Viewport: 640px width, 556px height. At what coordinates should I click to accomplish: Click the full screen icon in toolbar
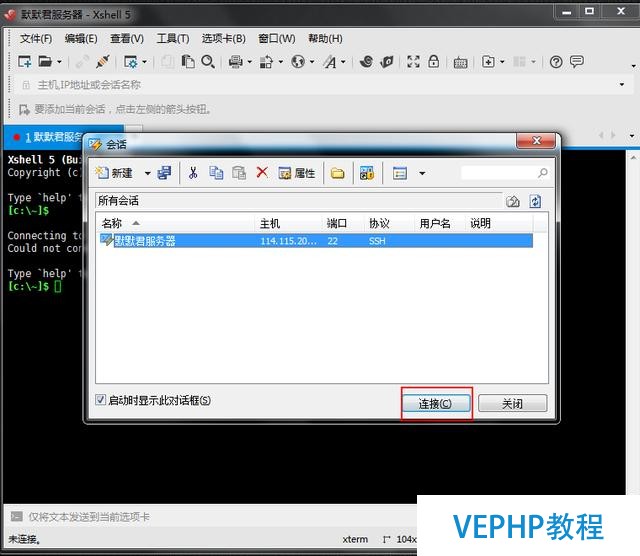coord(413,62)
